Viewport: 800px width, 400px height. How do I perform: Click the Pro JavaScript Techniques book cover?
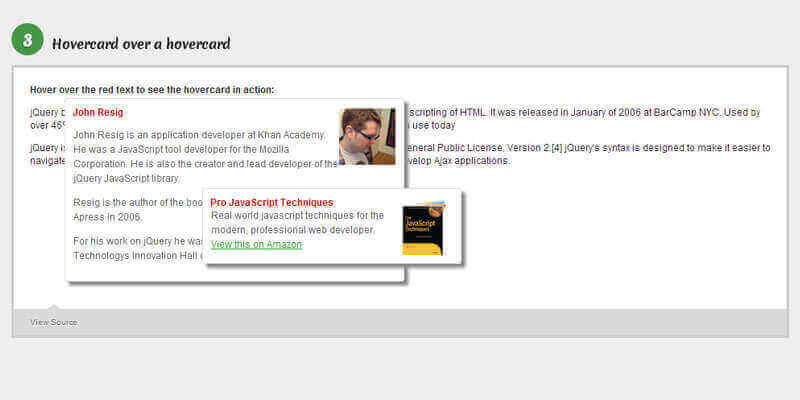(x=423, y=228)
